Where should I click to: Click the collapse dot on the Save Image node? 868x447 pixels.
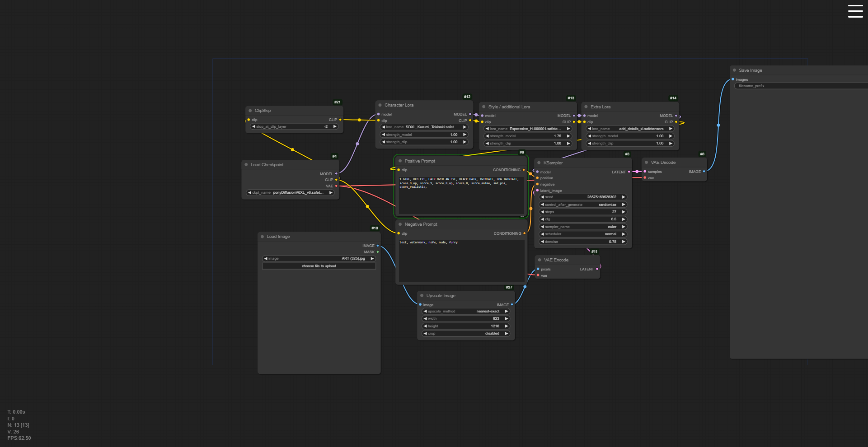(734, 70)
